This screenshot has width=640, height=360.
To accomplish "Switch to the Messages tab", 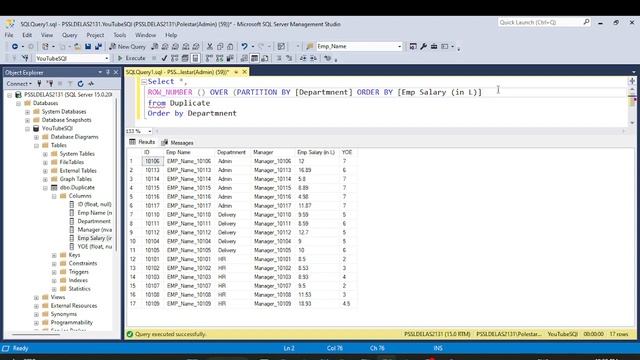I will click(x=178, y=142).
